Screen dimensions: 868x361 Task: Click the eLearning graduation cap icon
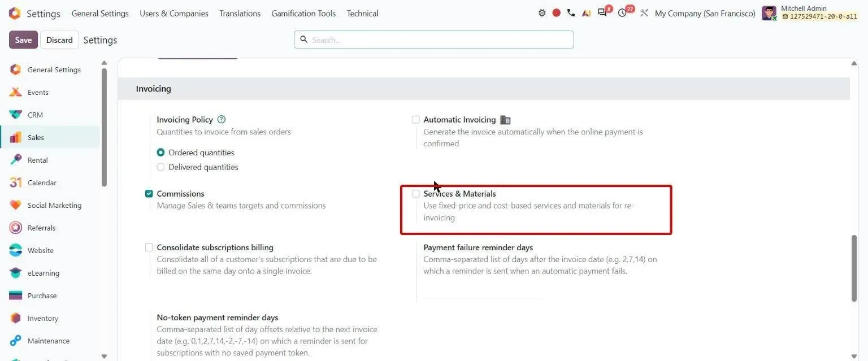point(16,273)
